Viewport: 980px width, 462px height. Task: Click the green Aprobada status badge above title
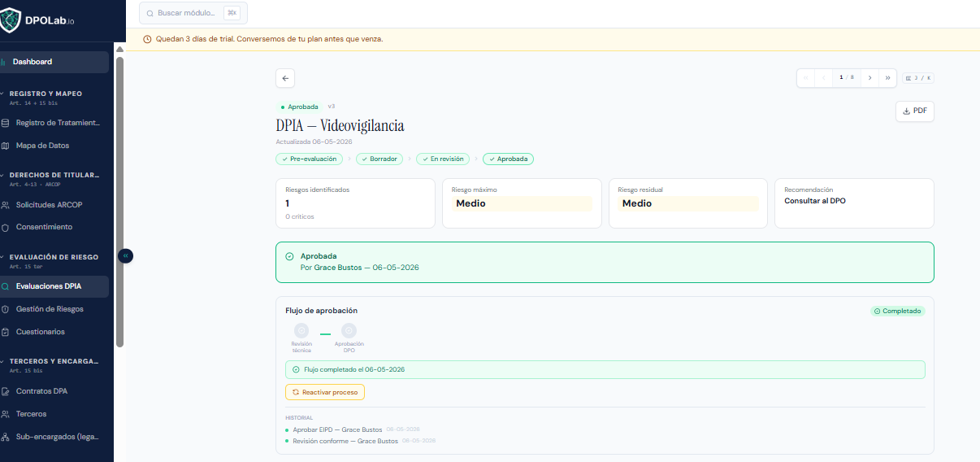point(299,107)
